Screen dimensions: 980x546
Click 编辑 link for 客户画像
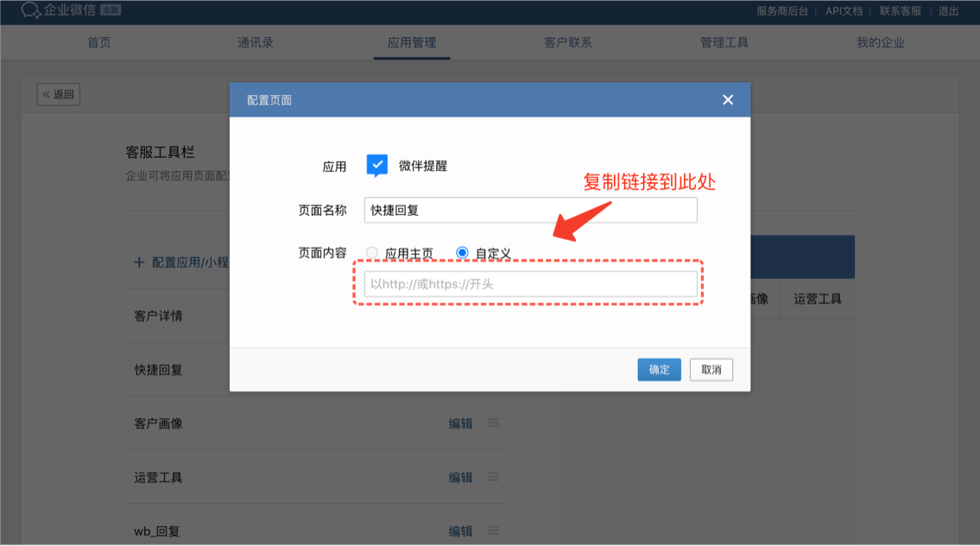[460, 423]
